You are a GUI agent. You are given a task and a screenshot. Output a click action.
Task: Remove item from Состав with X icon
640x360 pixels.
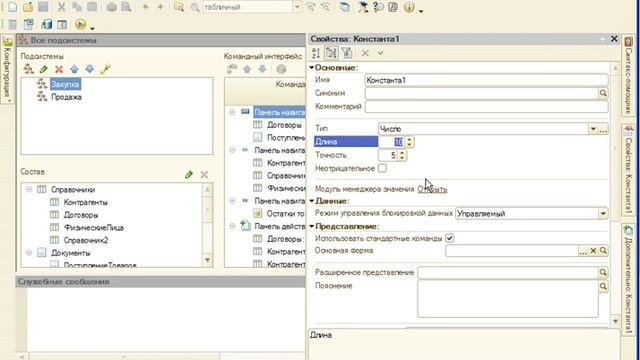pyautogui.click(x=204, y=175)
